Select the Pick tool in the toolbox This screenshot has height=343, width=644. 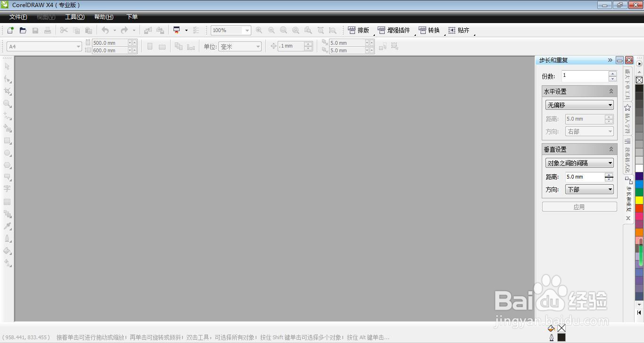tap(7, 66)
